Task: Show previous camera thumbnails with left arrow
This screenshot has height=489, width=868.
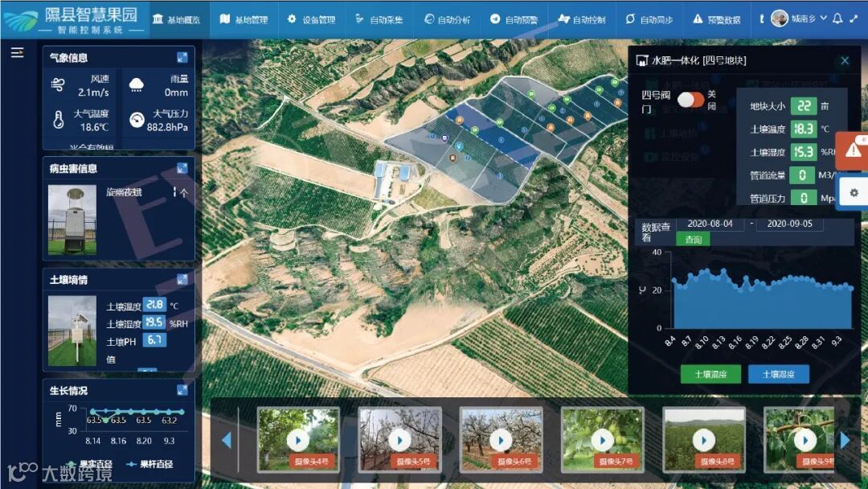Action: (227, 440)
